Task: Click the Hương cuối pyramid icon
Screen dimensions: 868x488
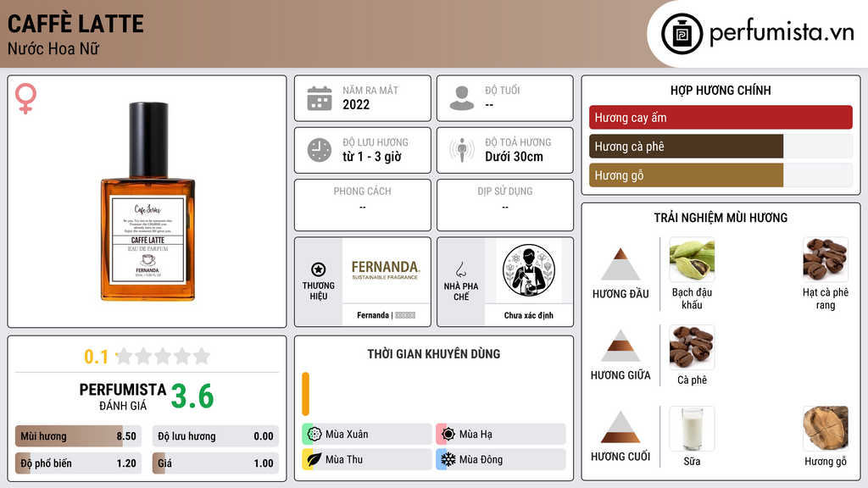Action: pyautogui.click(x=620, y=427)
